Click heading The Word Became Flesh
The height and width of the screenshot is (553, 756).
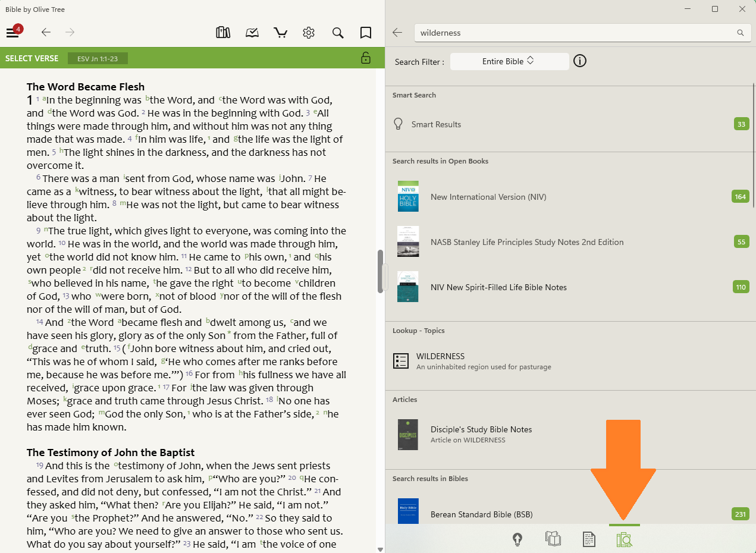[86, 87]
